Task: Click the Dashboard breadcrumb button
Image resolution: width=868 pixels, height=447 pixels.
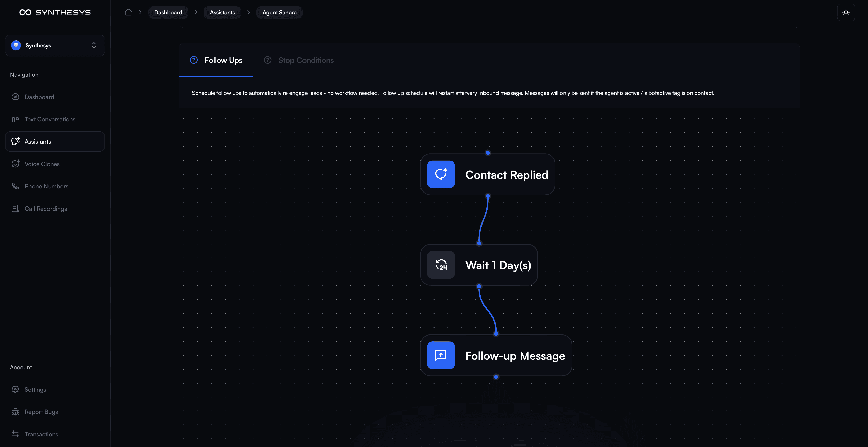Action: click(x=168, y=12)
